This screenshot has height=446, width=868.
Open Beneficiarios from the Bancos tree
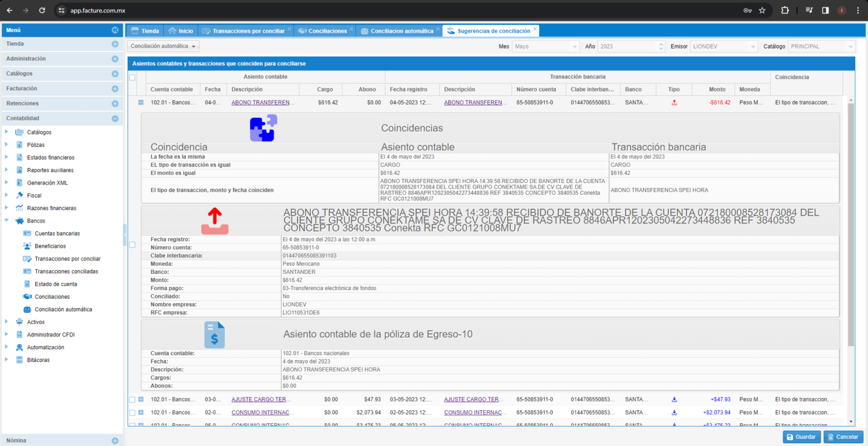pos(50,246)
